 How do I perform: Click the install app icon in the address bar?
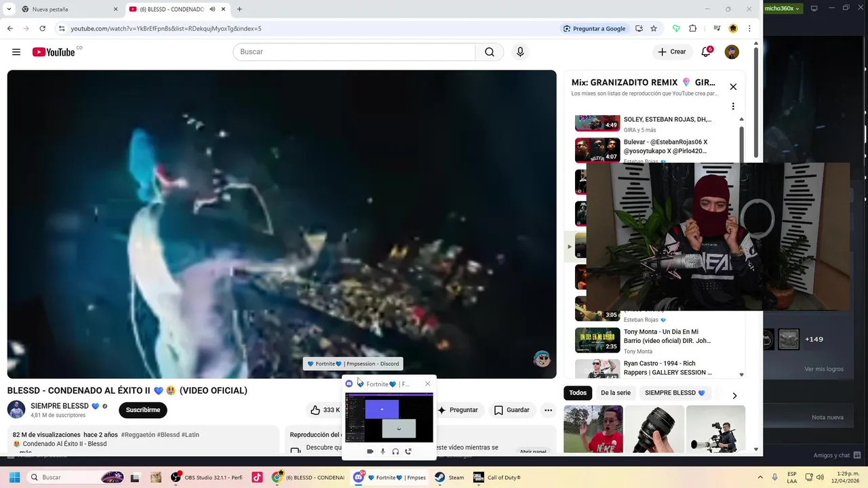pyautogui.click(x=639, y=28)
